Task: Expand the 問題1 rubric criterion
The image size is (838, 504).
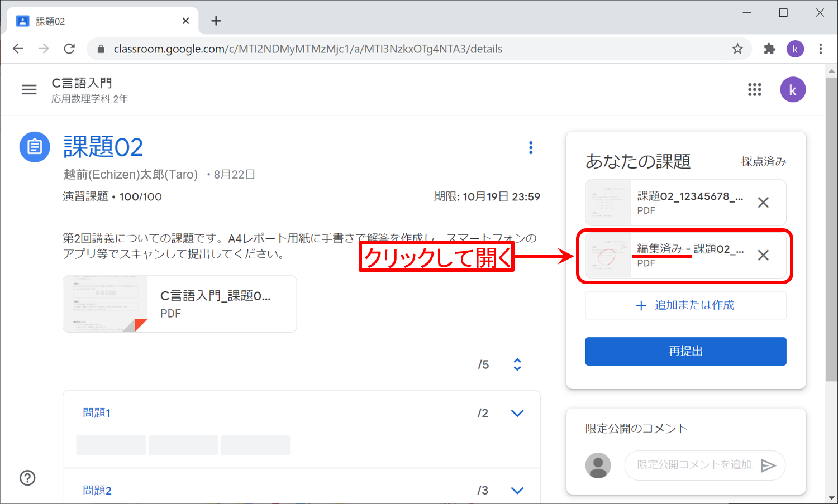Action: pyautogui.click(x=517, y=413)
